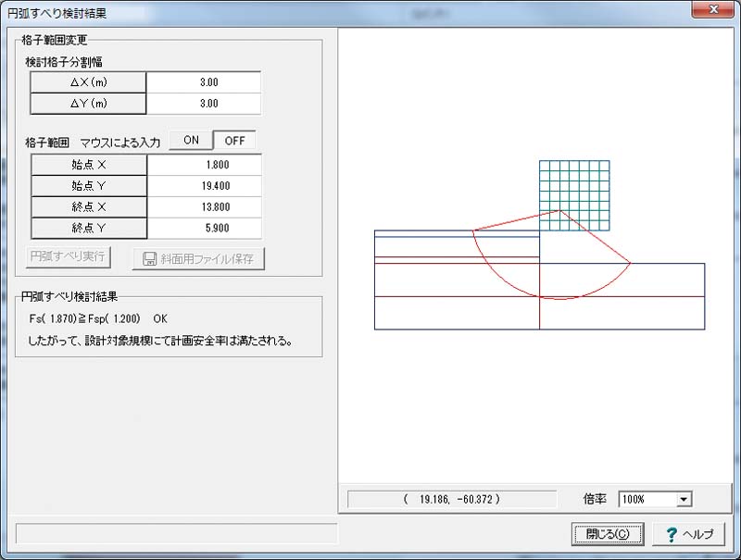Image resolution: width=741 pixels, height=560 pixels.
Task: Click the Fs(1.870)≧Fsp(1.200) OK result text
Action: coord(98,318)
